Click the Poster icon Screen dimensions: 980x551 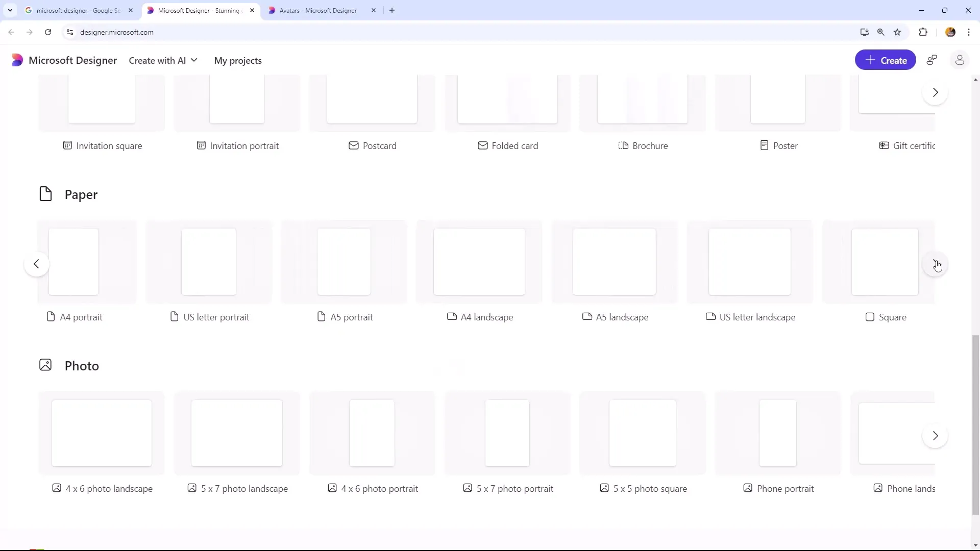tap(764, 145)
